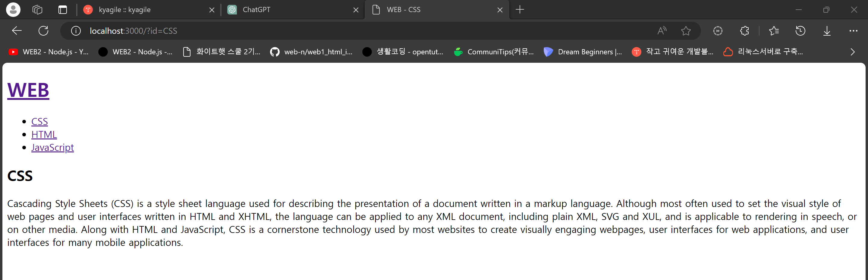This screenshot has width=868, height=280.
Task: Open the second WEB2 - Node.js bookmark
Action: pyautogui.click(x=135, y=52)
